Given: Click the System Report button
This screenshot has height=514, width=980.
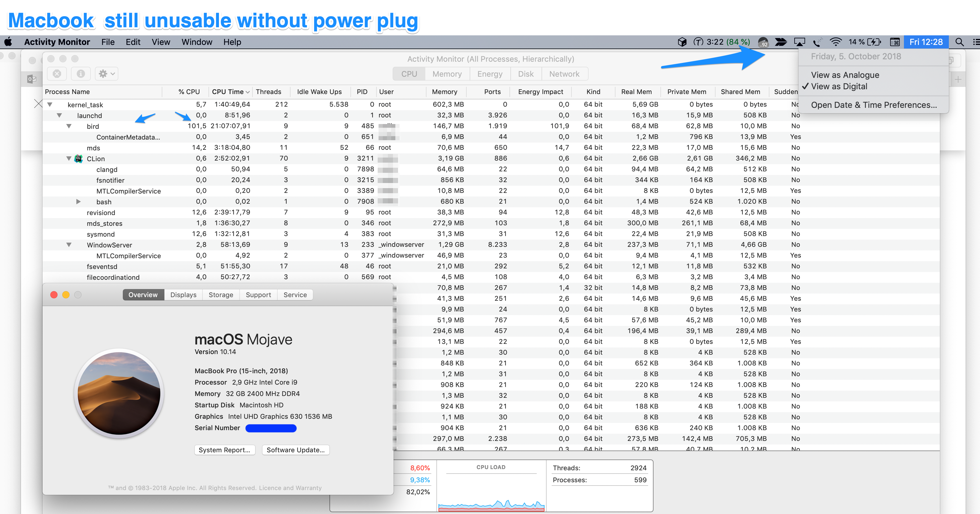Looking at the screenshot, I should [x=224, y=450].
